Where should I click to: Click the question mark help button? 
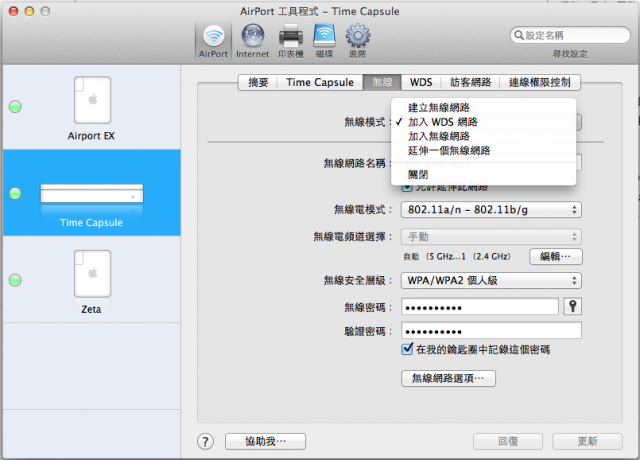tap(205, 441)
